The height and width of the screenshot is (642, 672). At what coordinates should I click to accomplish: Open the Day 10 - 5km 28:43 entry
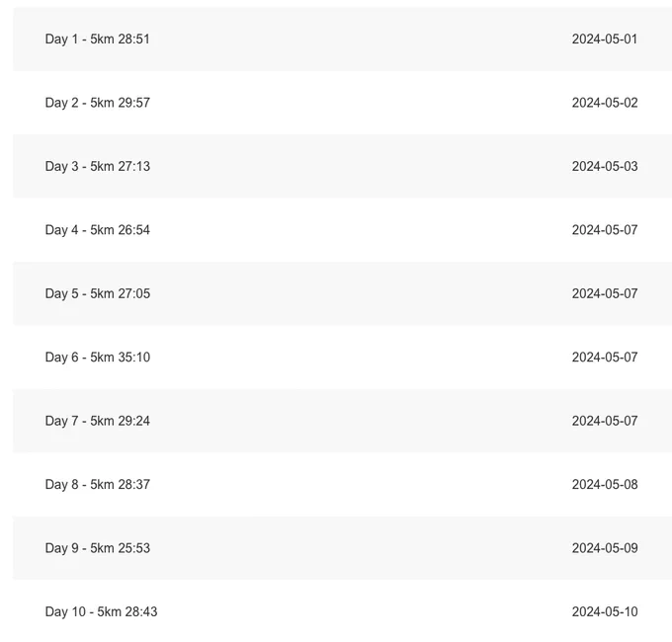(343, 611)
